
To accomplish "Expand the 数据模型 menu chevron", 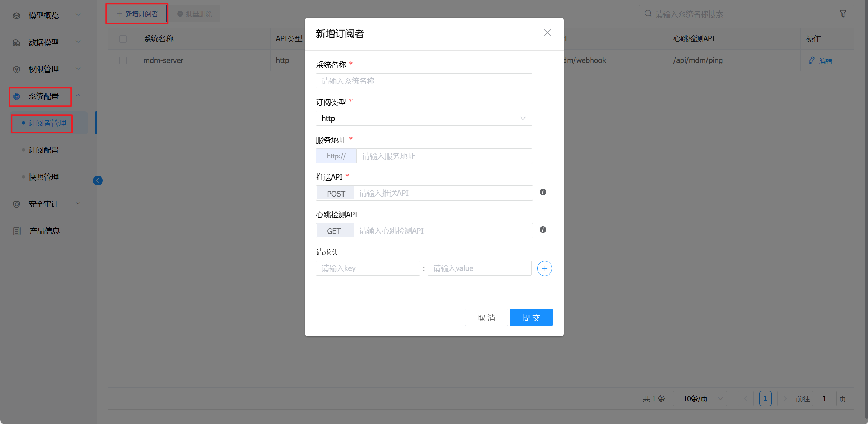I will tap(78, 42).
